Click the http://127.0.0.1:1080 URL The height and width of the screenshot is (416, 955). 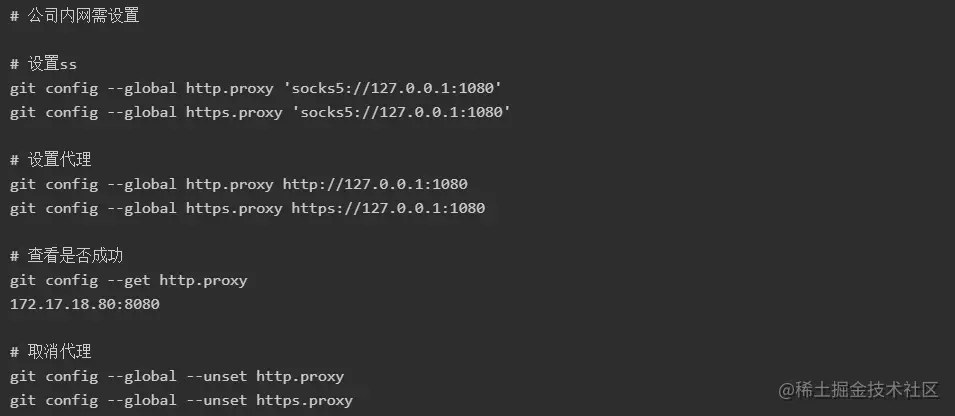[x=375, y=184]
